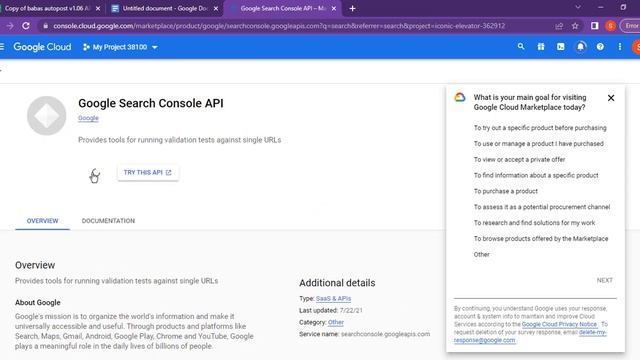Choose 'To purchase a product' option

pos(505,191)
